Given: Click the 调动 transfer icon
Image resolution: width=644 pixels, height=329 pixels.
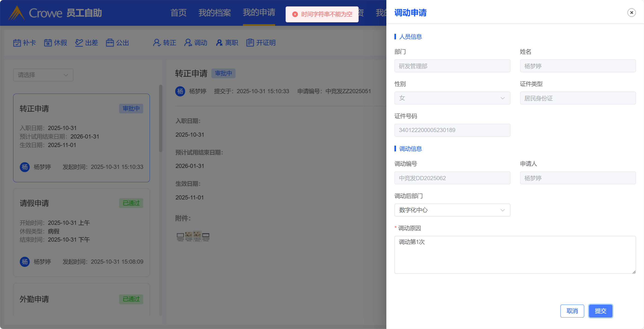Looking at the screenshot, I should (188, 43).
